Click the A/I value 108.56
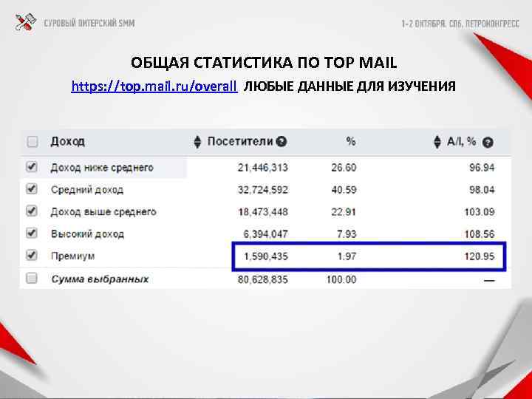532x399 pixels. pyautogui.click(x=479, y=233)
